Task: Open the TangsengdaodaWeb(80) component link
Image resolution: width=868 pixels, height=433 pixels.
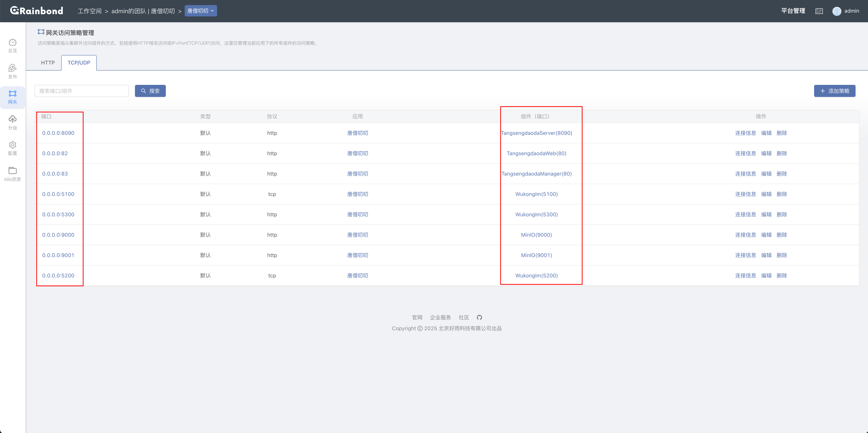Action: coord(536,154)
